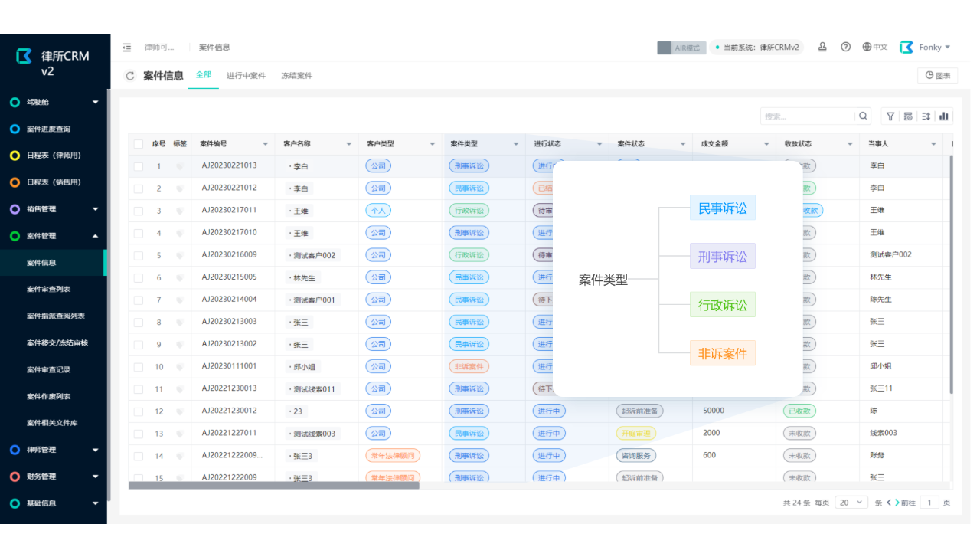
Task: Open 案件审查列表 in the sidebar
Action: coord(49,290)
